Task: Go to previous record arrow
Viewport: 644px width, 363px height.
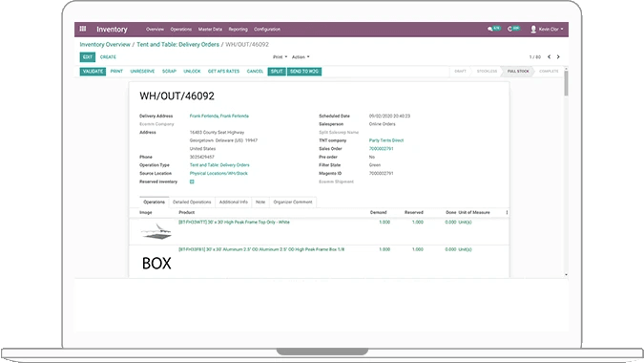Action: click(550, 57)
